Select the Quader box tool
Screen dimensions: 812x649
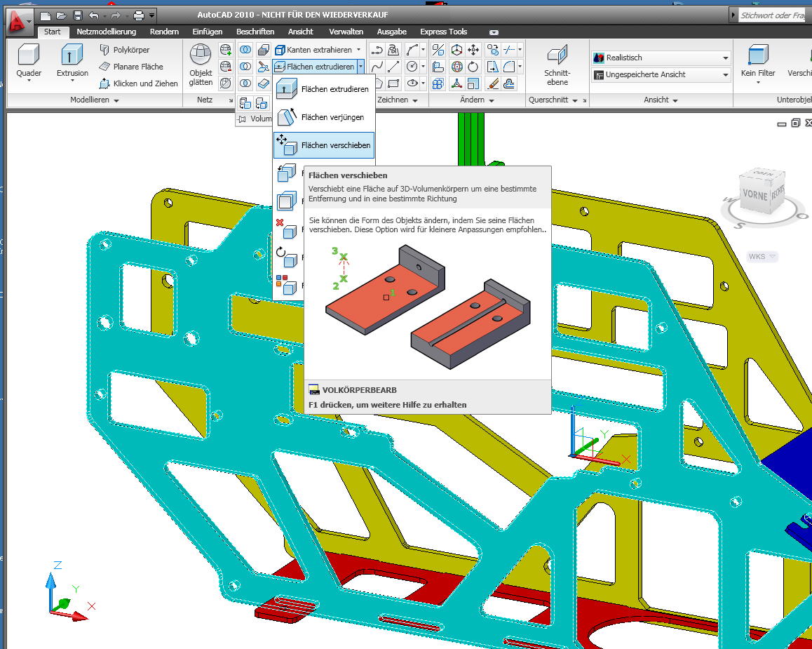pyautogui.click(x=29, y=62)
